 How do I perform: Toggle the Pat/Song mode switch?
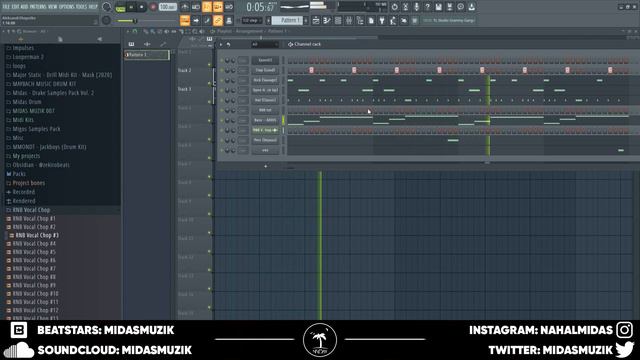click(120, 7)
